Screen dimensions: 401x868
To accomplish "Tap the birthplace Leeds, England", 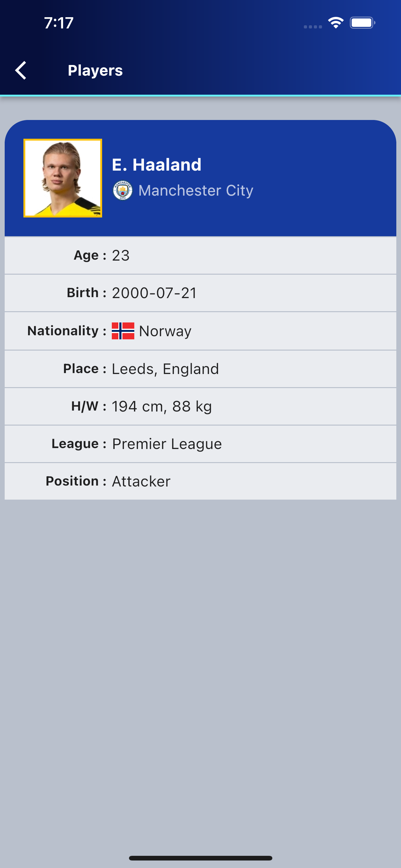I will coord(165,369).
